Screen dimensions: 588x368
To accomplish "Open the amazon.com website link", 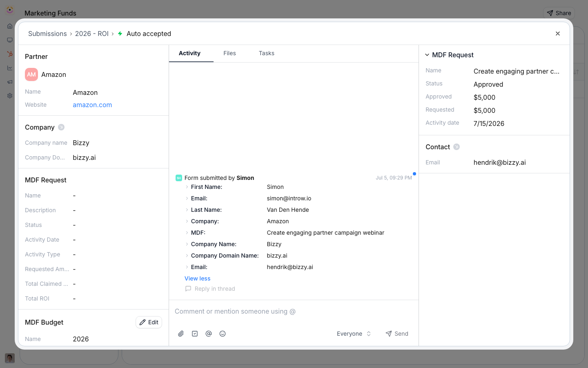I will pyautogui.click(x=92, y=105).
